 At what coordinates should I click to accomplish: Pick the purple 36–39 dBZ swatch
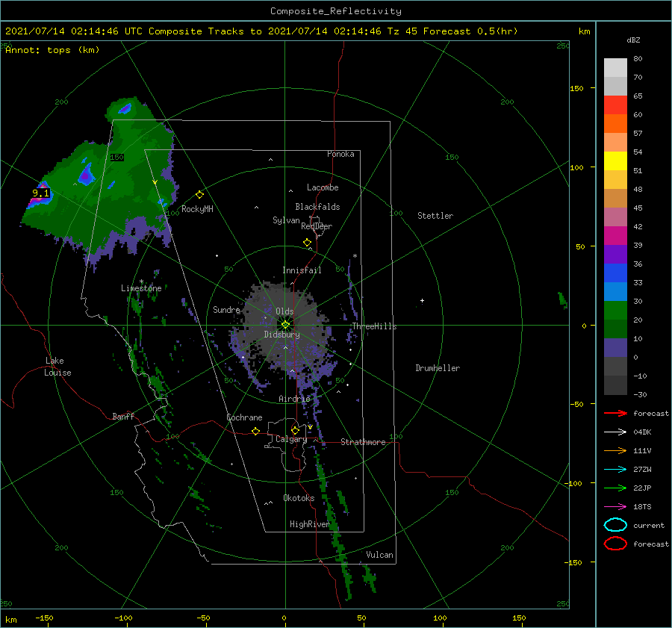click(x=615, y=254)
